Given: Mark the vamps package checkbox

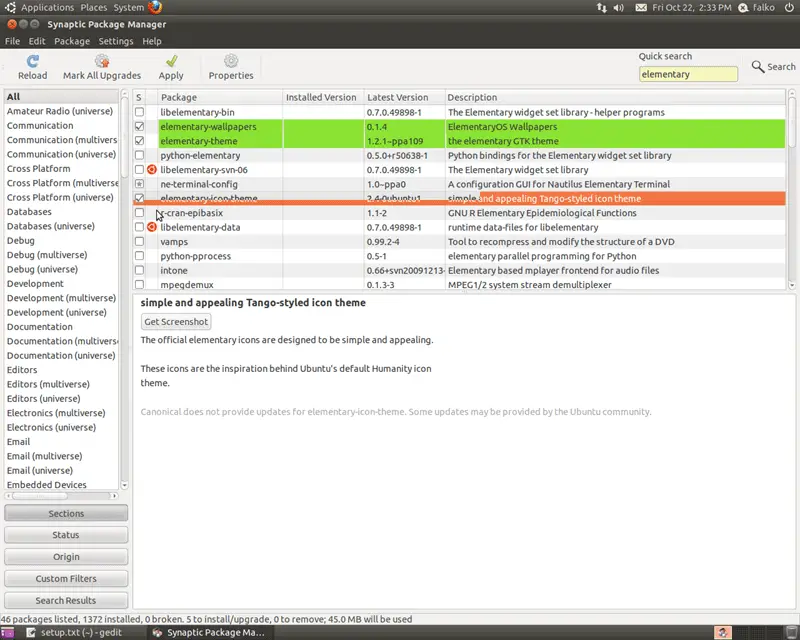Looking at the screenshot, I should point(139,241).
